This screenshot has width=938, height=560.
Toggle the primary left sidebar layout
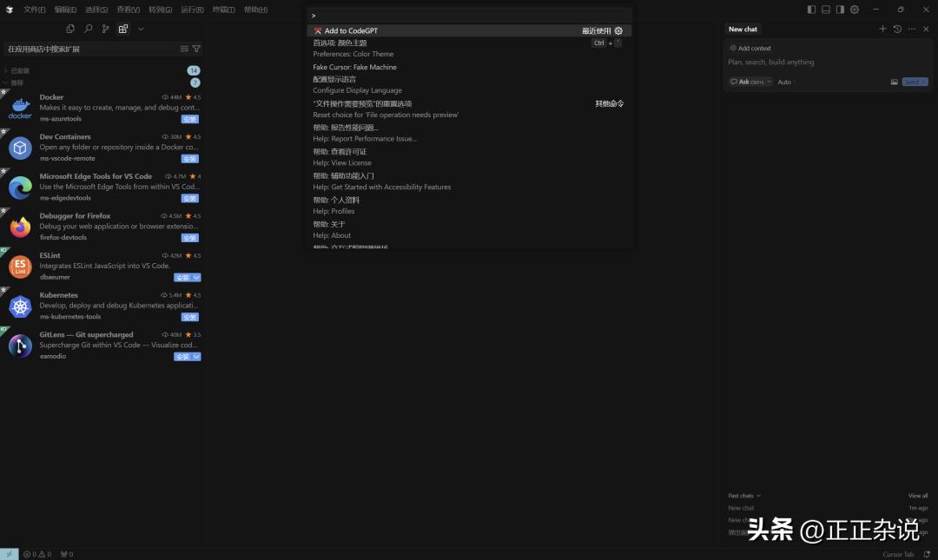[811, 10]
